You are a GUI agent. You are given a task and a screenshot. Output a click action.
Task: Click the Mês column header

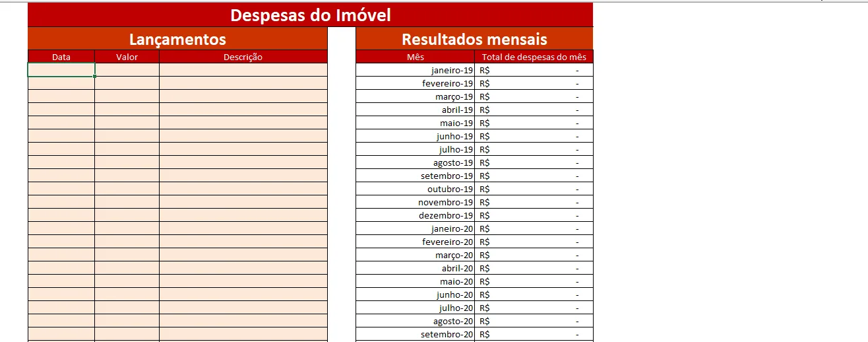click(416, 57)
